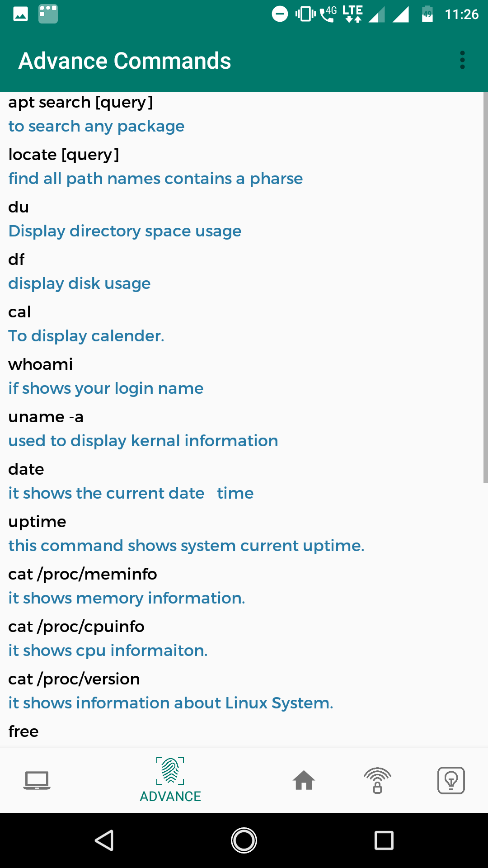
Task: Click the Advance Commands title
Action: click(x=125, y=61)
